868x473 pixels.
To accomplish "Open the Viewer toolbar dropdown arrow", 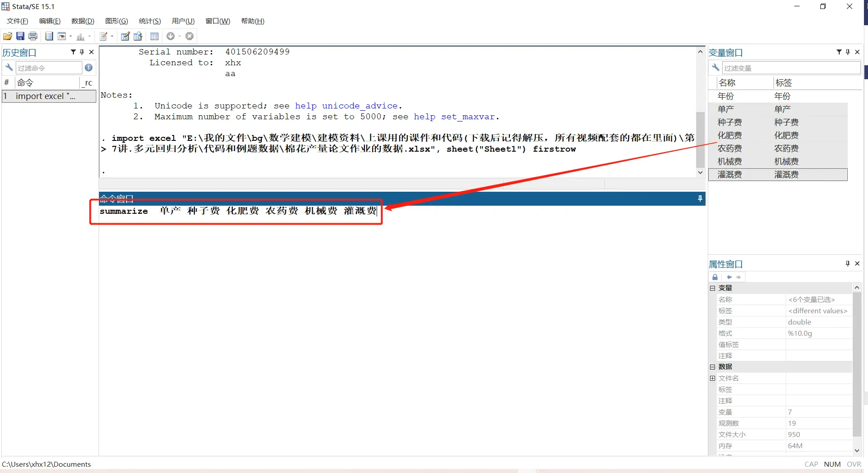I will (71, 36).
